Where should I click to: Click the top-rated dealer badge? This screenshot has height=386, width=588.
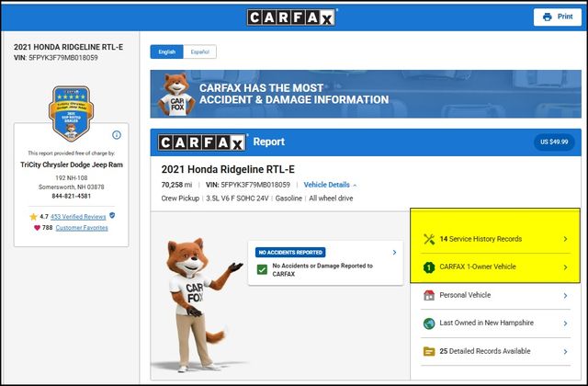coord(72,114)
